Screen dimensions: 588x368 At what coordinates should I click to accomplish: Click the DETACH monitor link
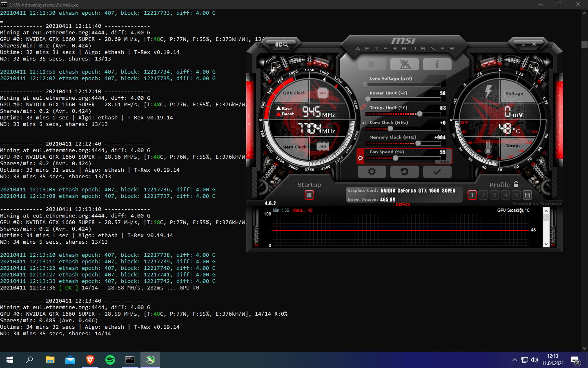tap(403, 204)
